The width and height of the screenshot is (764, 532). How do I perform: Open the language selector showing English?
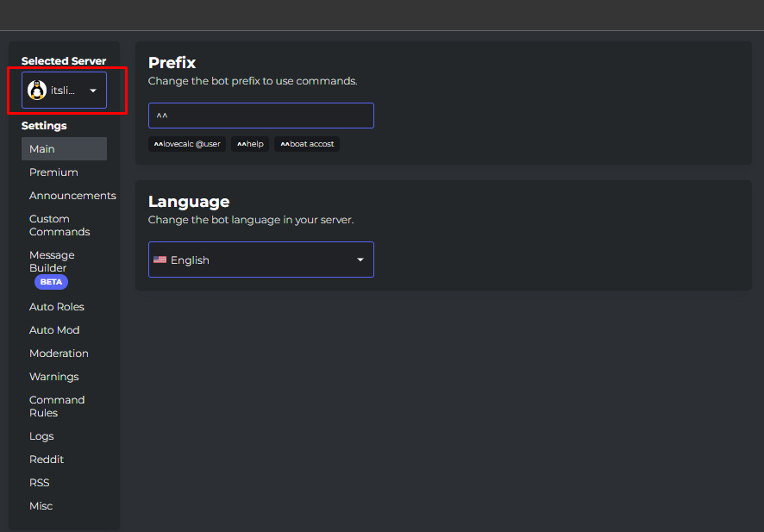point(261,260)
